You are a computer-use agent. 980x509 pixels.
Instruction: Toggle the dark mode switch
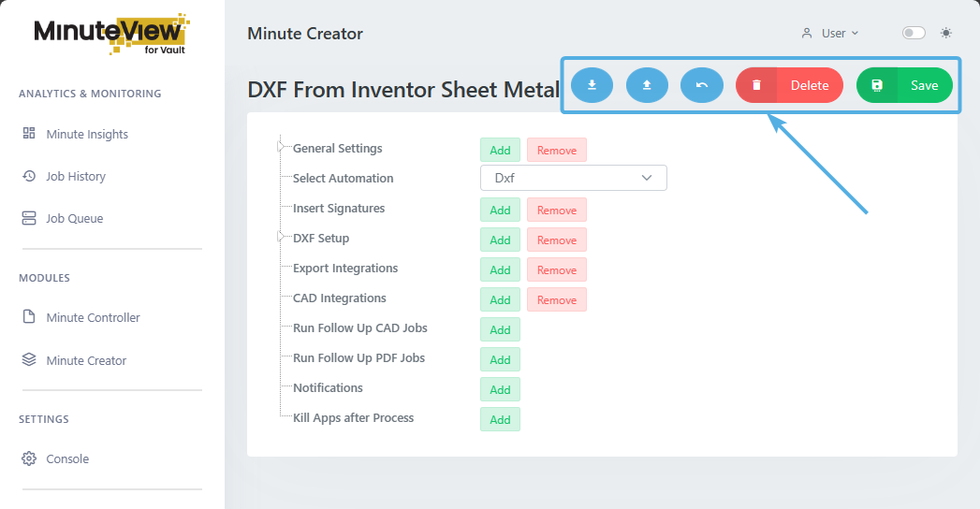[914, 33]
